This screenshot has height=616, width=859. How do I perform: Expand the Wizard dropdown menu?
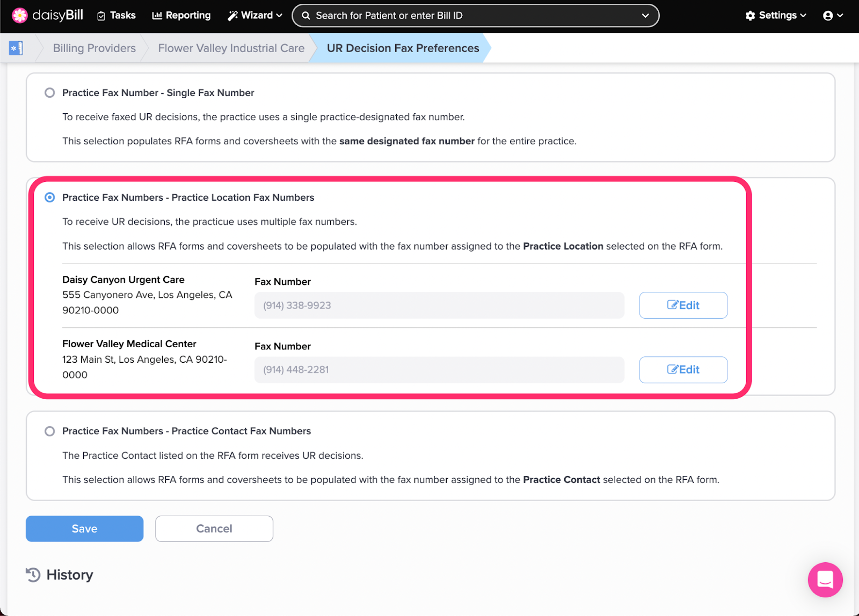(255, 16)
